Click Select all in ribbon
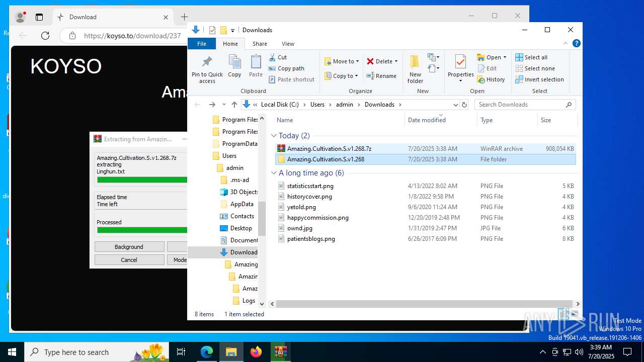This screenshot has width=644, height=362. click(x=531, y=57)
